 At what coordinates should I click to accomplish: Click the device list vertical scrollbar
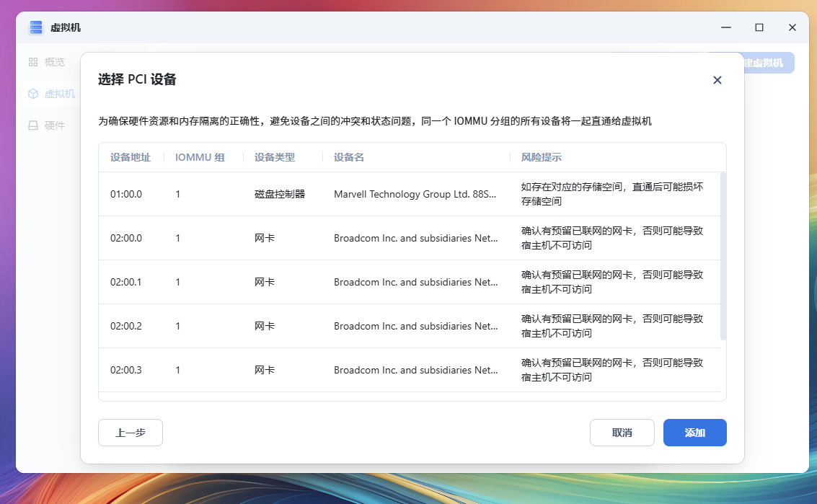tap(723, 256)
